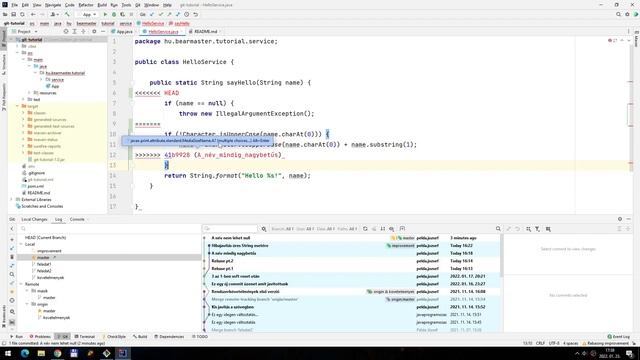
Task: Hide the Project panel with minus icon
Action: coord(103,31)
